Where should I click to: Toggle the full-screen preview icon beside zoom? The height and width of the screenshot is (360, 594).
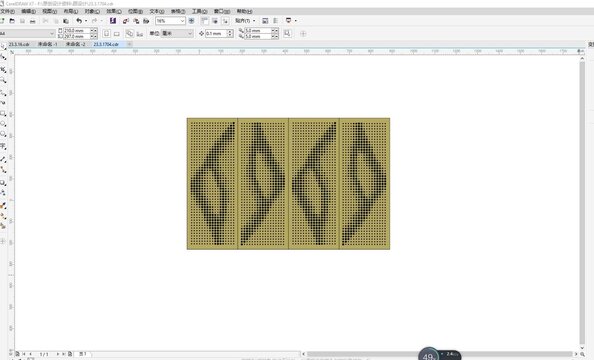coord(191,21)
